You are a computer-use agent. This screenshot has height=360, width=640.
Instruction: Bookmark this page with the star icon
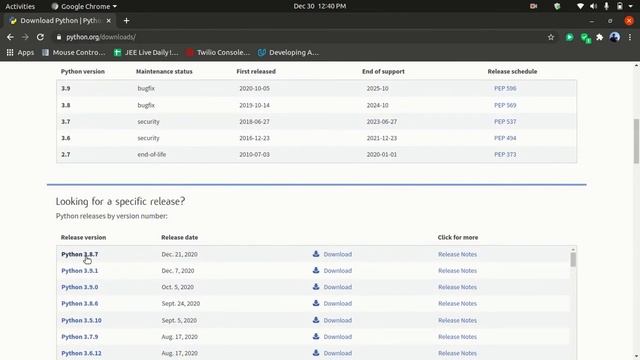tap(551, 37)
